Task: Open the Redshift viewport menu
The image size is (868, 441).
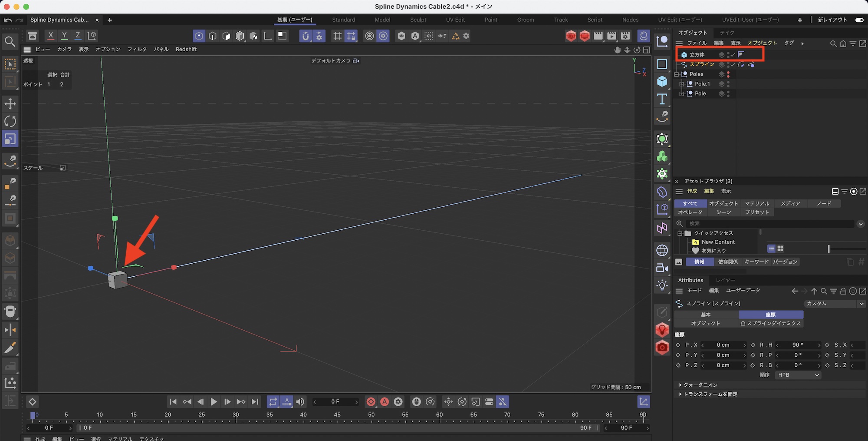Action: click(x=186, y=50)
